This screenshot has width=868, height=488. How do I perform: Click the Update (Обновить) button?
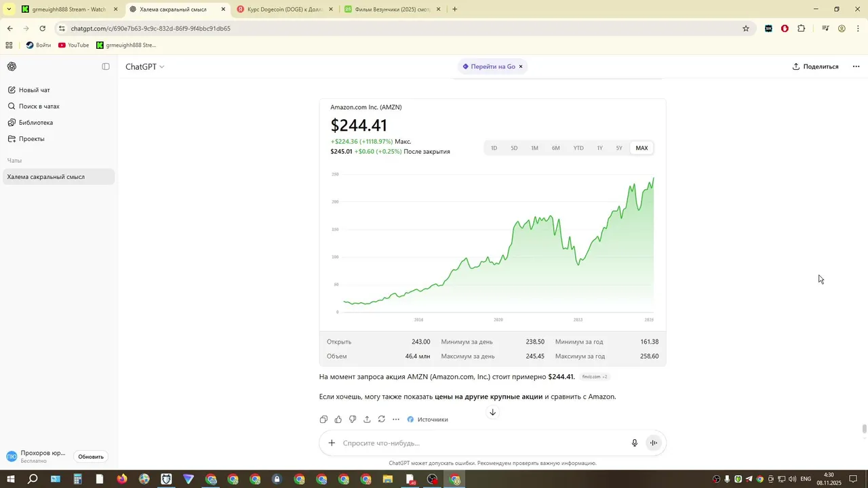pos(91,457)
